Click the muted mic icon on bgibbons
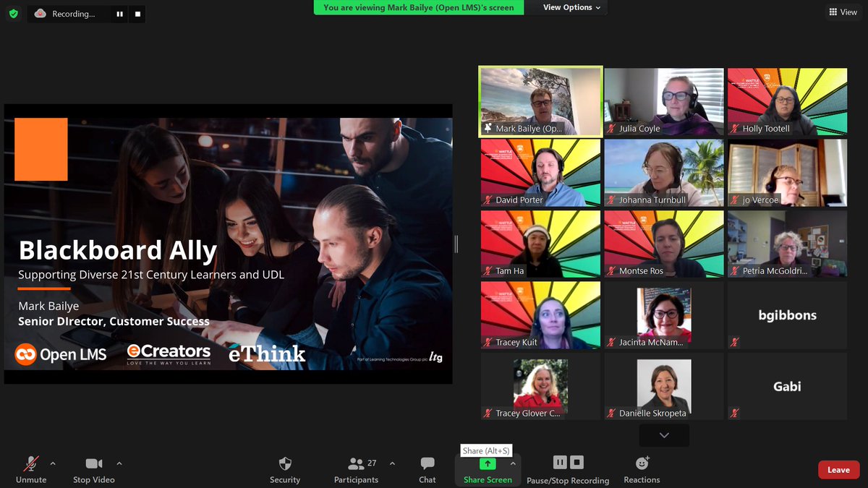868x488 pixels. tap(735, 343)
